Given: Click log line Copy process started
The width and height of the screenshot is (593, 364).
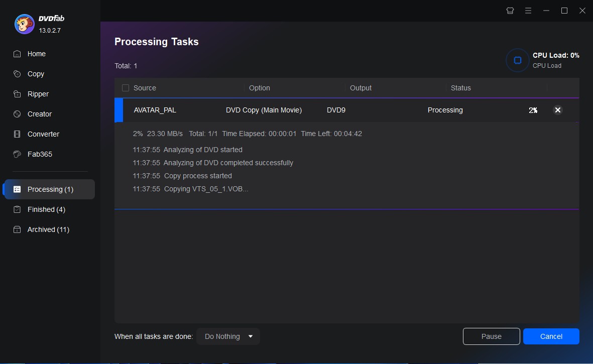Looking at the screenshot, I should click(182, 176).
